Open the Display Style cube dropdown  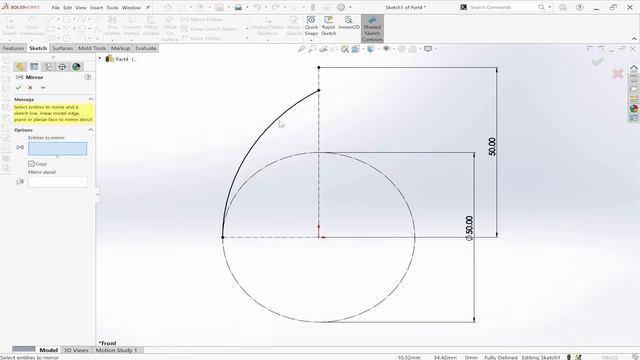371,49
